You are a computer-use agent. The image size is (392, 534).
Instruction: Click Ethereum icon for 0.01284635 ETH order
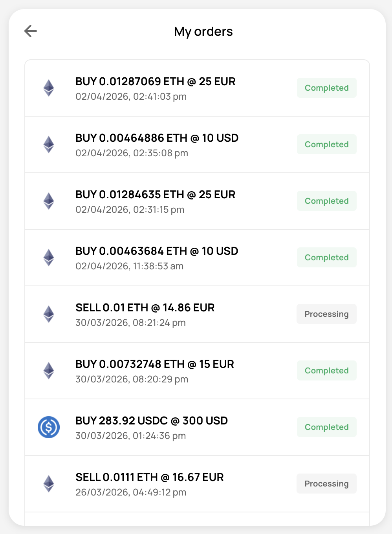tap(49, 201)
